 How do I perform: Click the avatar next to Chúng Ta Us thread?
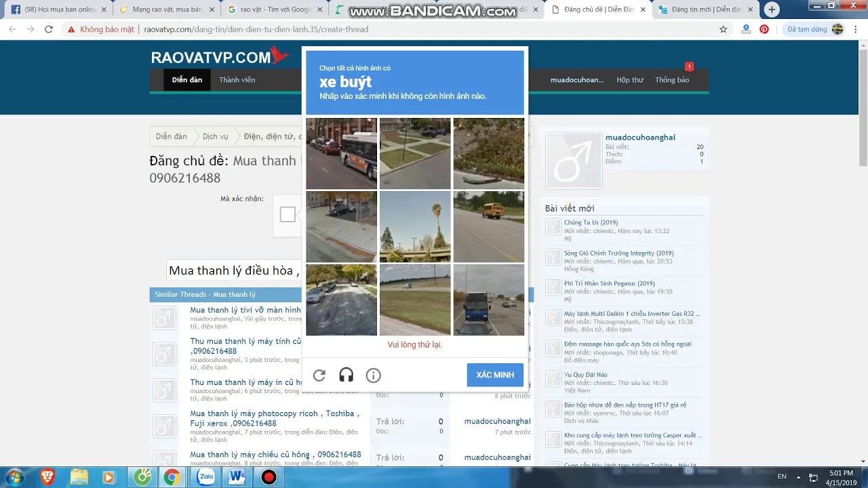(x=554, y=227)
